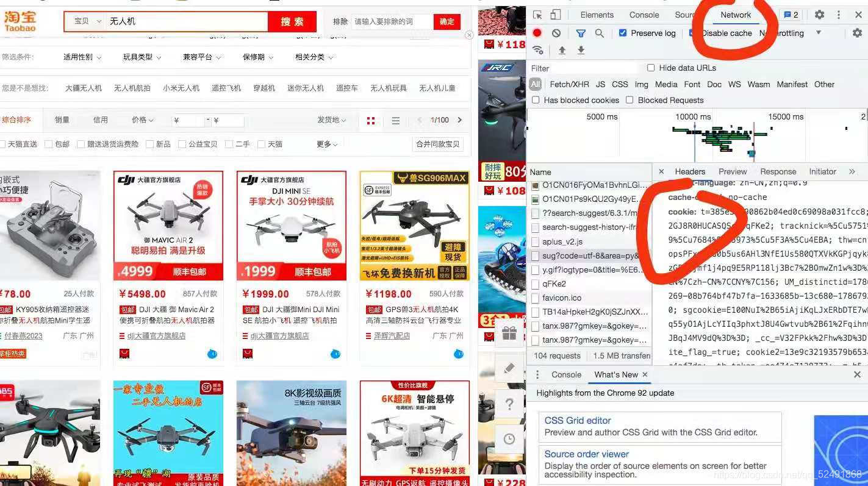Close the What's New drawer tab

tap(645, 374)
